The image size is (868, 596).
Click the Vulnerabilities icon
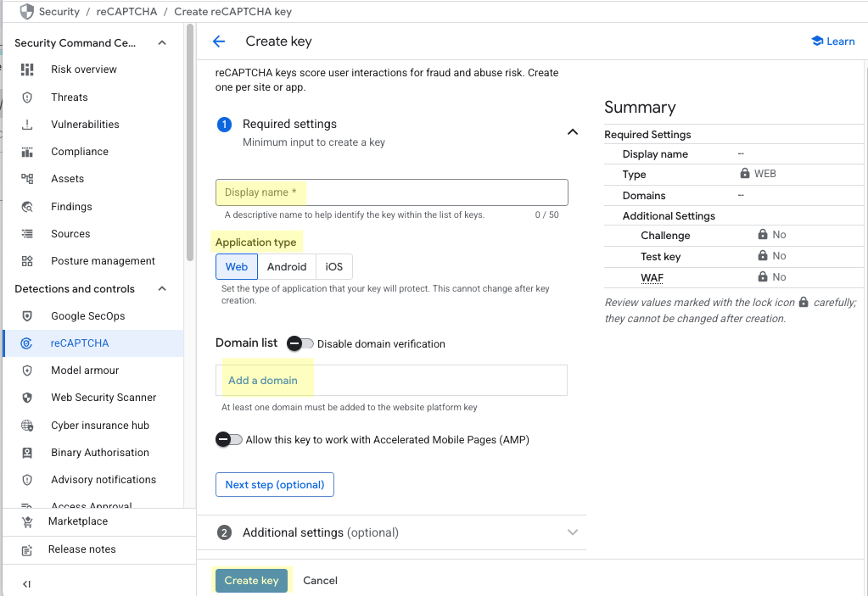(x=27, y=125)
